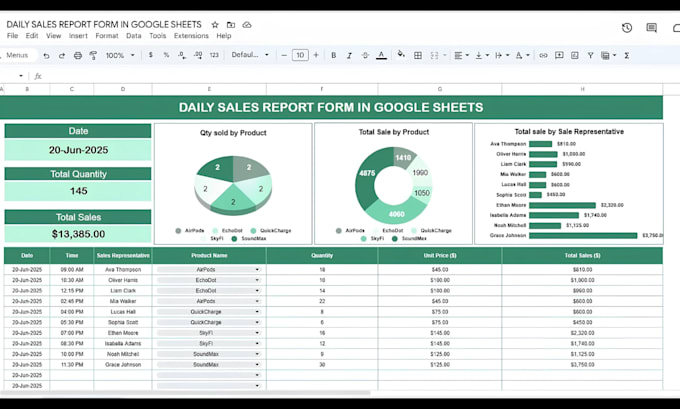Insert a chart
The image size is (680, 409).
[575, 55]
